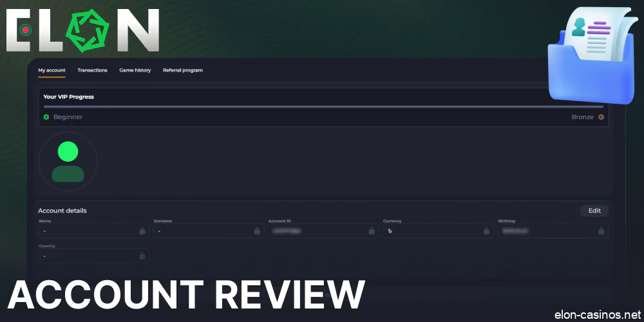The width and height of the screenshot is (644, 322).
Task: Click the Edit button in Account details
Action: click(594, 211)
